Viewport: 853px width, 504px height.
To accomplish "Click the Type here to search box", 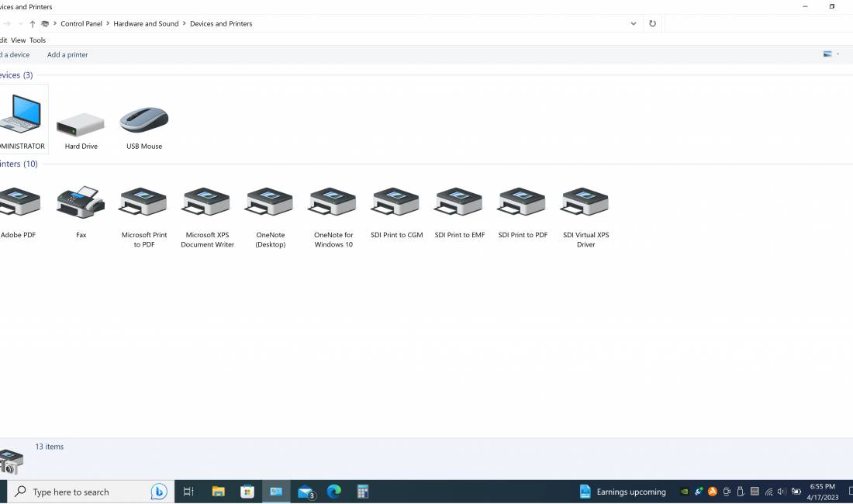I will (85, 491).
